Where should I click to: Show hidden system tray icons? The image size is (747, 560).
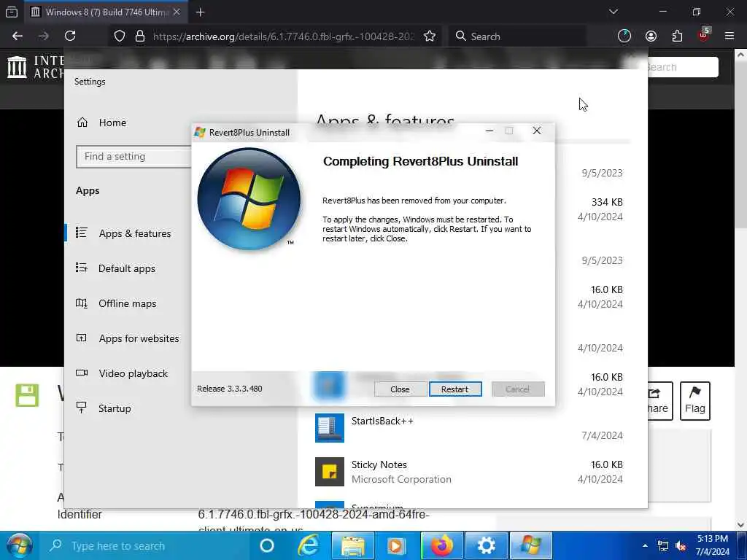[645, 545]
